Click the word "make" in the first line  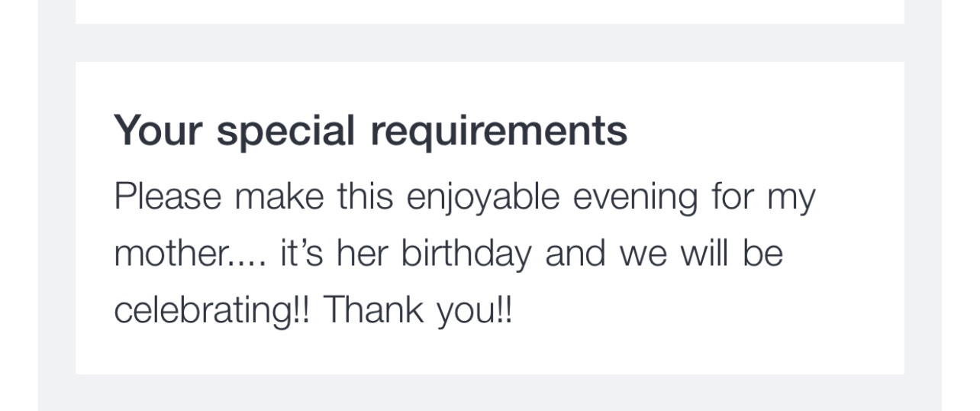click(279, 196)
